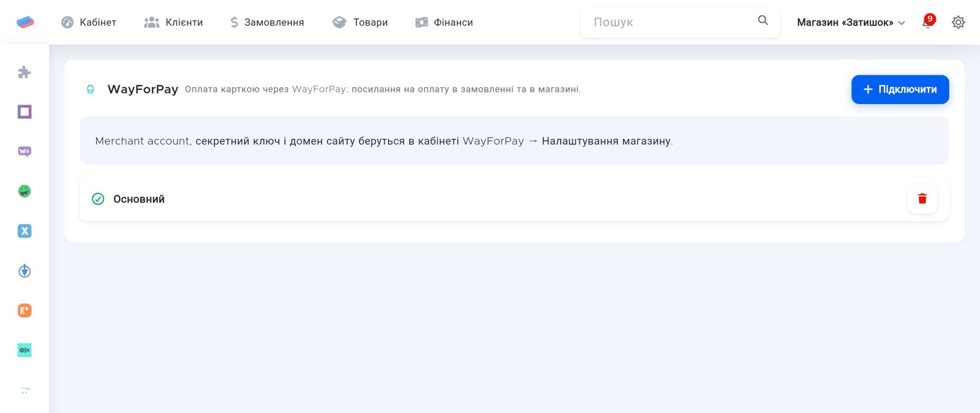The image size is (980, 413).
Task: Open the shopping cart icon at the sidebar bottom
Action: pyautogui.click(x=24, y=390)
